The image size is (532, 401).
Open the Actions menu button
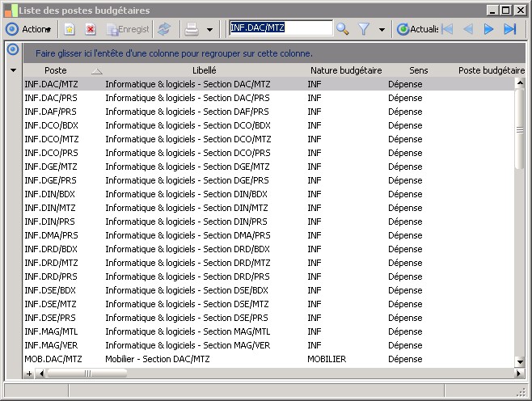(x=28, y=29)
